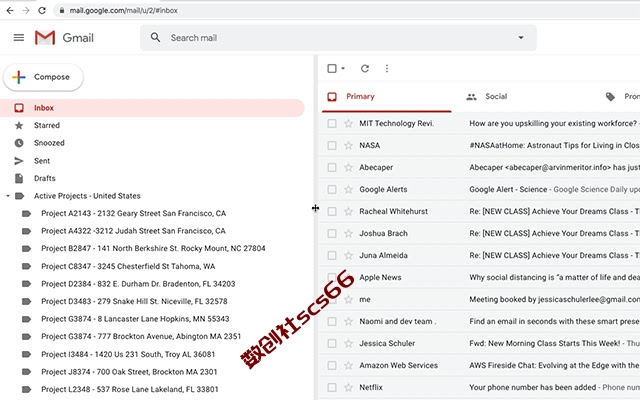This screenshot has height=400, width=640.
Task: Switch to the Primary tab
Action: tap(386, 97)
